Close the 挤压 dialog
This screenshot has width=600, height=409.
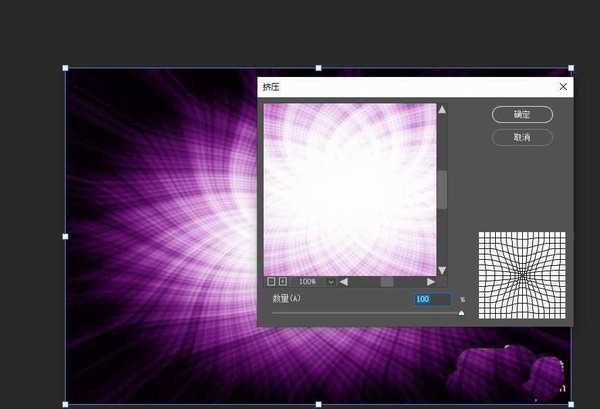coord(563,88)
